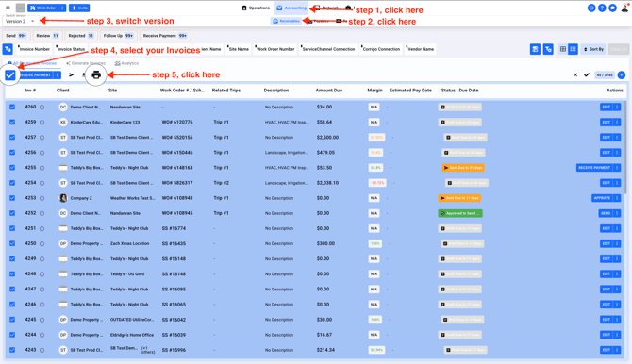The width and height of the screenshot is (632, 364).
Task: Uncheck invoice 4260 checkbox
Action: [x=12, y=108]
